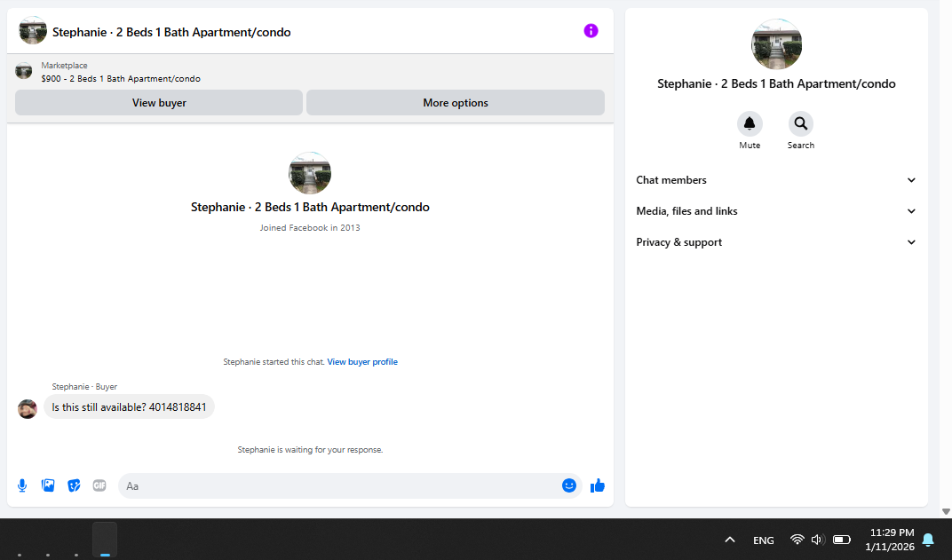Open the chat header profile picture
The image size is (952, 560).
click(33, 30)
